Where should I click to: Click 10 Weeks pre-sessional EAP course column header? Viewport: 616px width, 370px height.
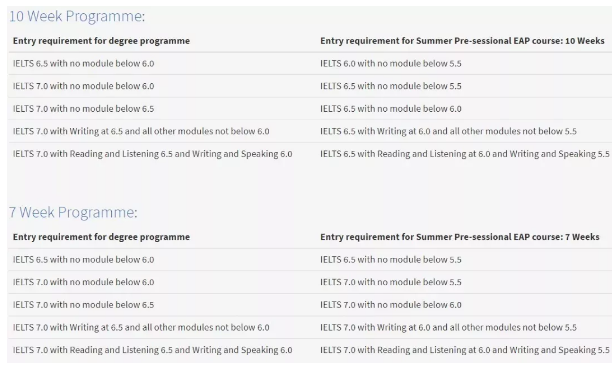[462, 41]
